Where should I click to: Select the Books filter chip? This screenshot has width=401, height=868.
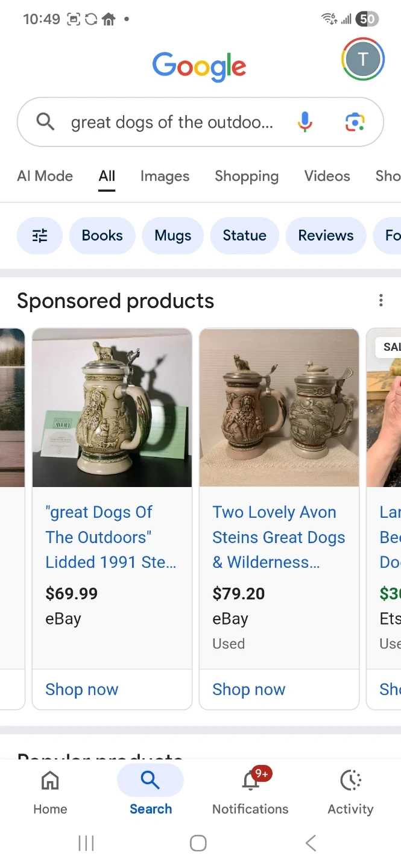coord(102,236)
